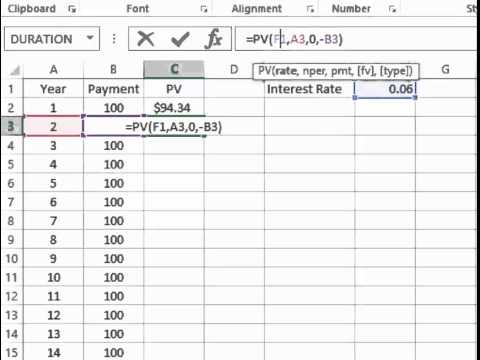Image resolution: width=480 pixels, height=360 pixels.
Task: Click the in-cell formula =PV(F1,A3,0,-B3)
Action: click(174, 127)
